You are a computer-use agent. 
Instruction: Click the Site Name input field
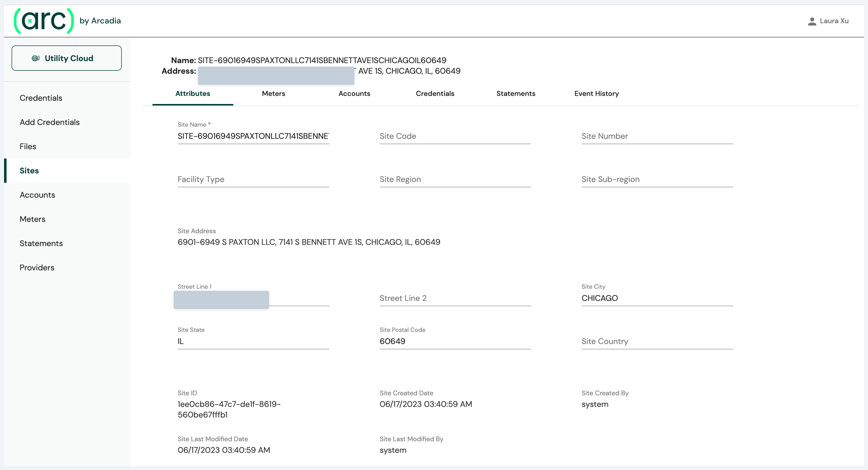[x=253, y=136]
